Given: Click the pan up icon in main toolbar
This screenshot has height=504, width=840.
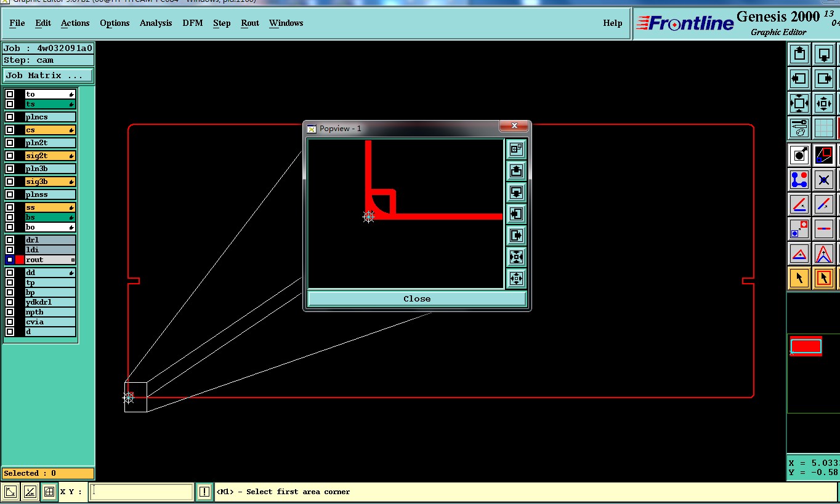Looking at the screenshot, I should 799,54.
